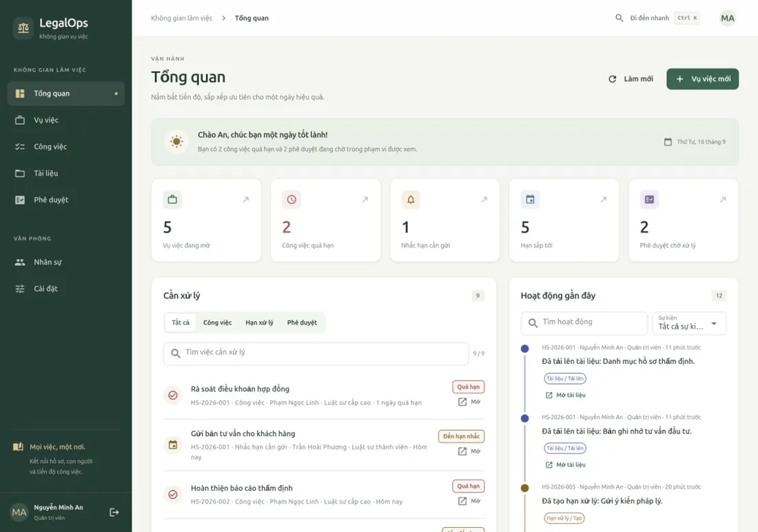Click the search magnifier for Đi đến nhanh
This screenshot has height=532, width=758.
point(619,18)
